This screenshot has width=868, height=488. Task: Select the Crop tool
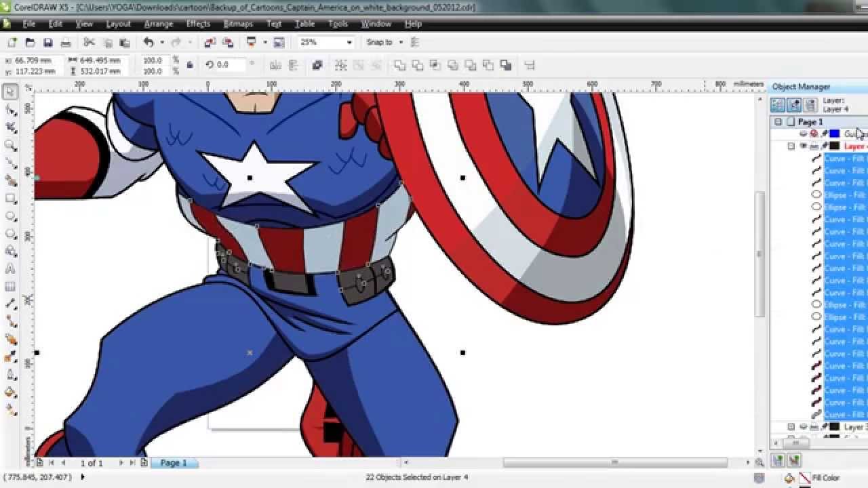[10, 127]
